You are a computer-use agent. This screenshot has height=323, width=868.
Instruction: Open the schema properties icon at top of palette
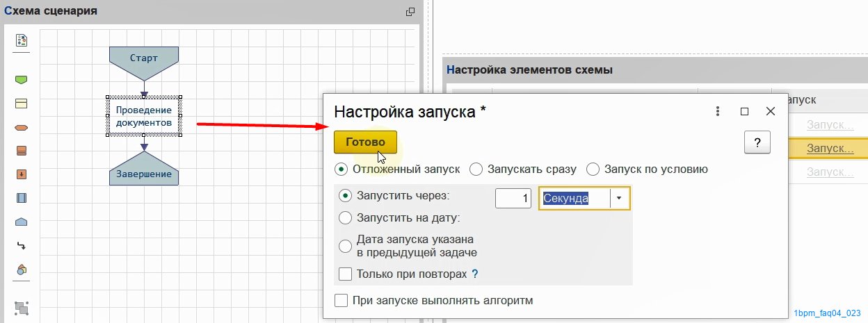coord(21,40)
